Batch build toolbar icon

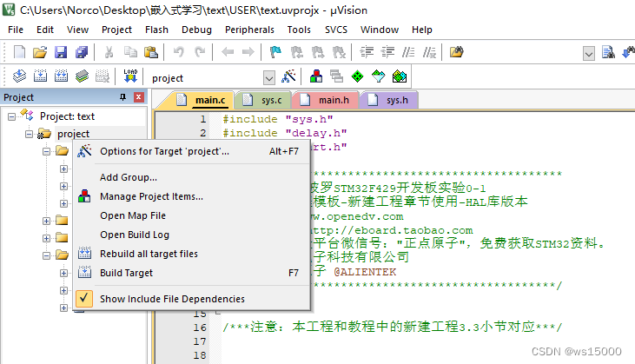(82, 76)
